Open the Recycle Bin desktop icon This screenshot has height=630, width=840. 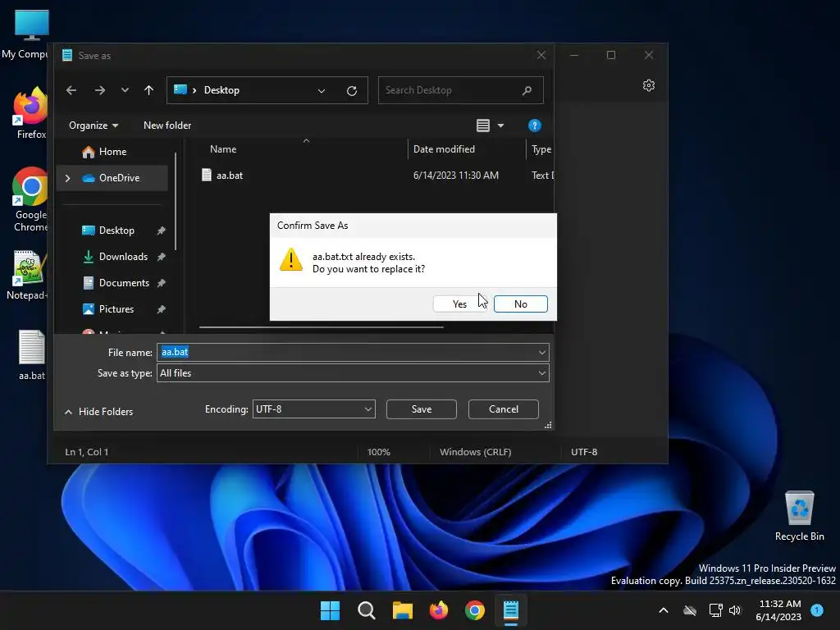799,515
